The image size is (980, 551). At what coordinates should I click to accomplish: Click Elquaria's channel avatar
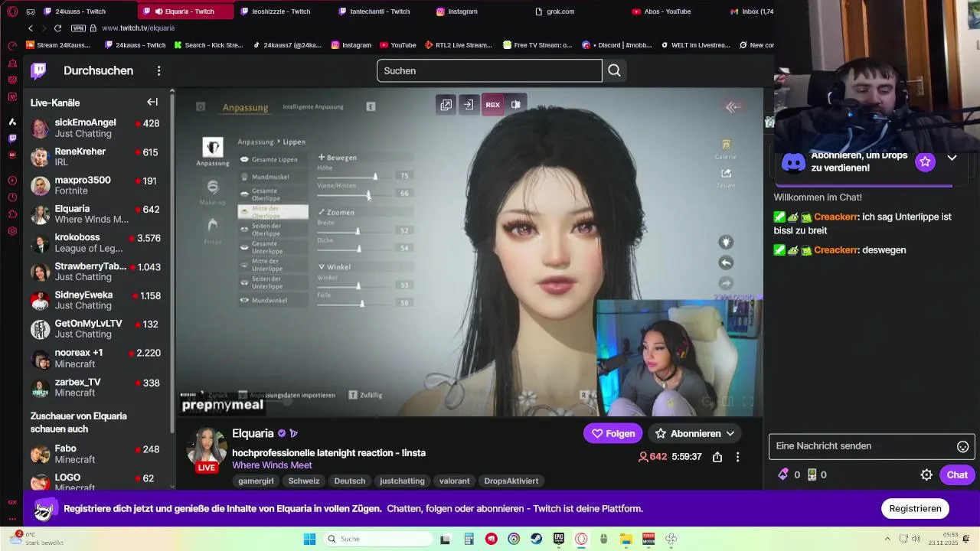[x=207, y=447]
